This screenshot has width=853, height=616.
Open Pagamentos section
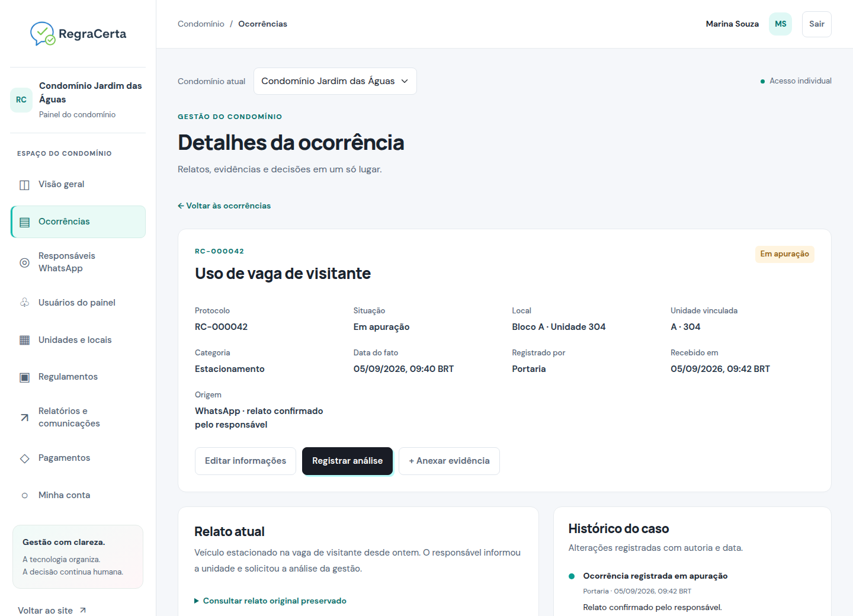(78, 458)
